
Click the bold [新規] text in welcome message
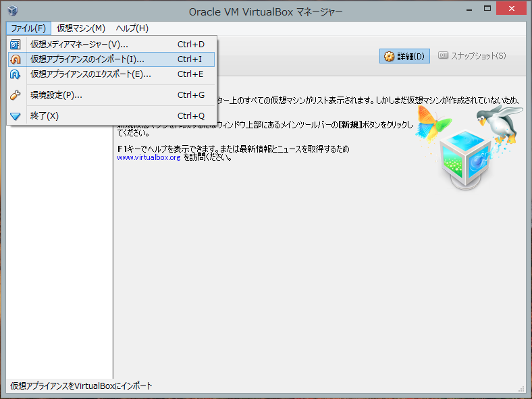[x=350, y=125]
